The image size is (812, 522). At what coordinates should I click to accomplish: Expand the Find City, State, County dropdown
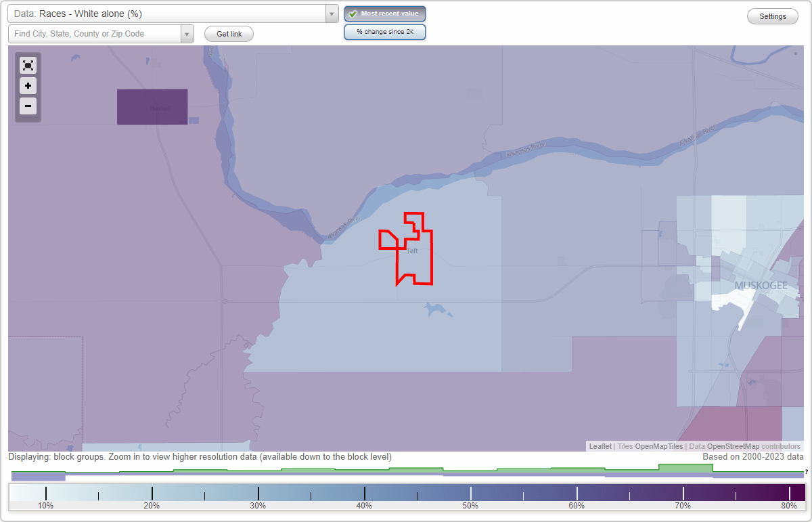point(187,33)
